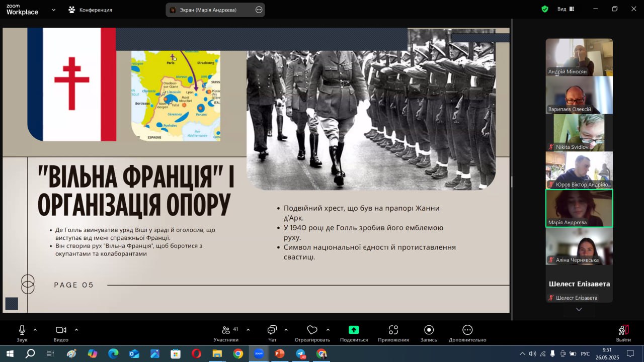The image size is (644, 362).
Task: Open the Дополнительно more options menu
Action: [x=467, y=333]
